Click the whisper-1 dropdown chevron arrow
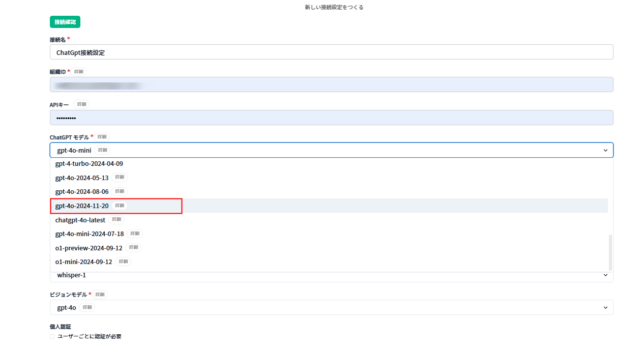The height and width of the screenshot is (346, 644). click(605, 275)
